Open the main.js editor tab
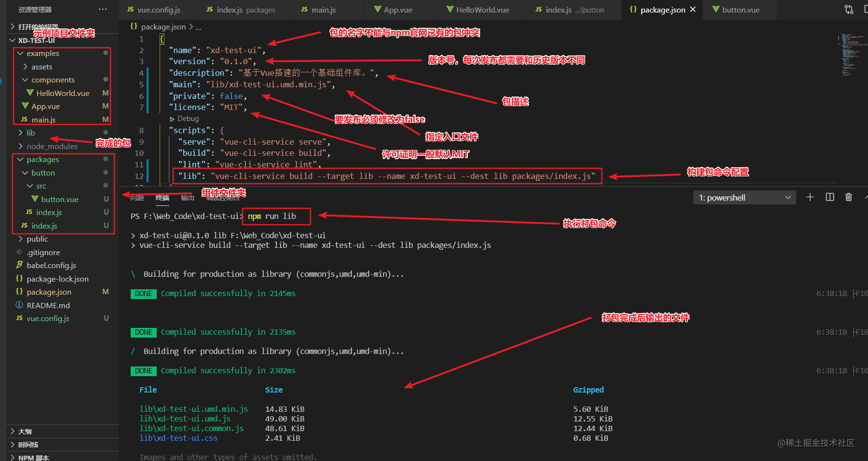The width and height of the screenshot is (868, 461). [323, 10]
